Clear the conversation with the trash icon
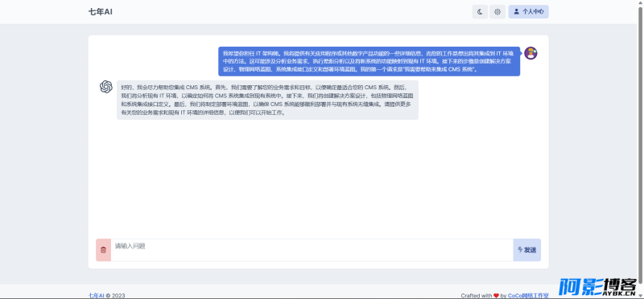The width and height of the screenshot is (644, 299). pos(104,250)
